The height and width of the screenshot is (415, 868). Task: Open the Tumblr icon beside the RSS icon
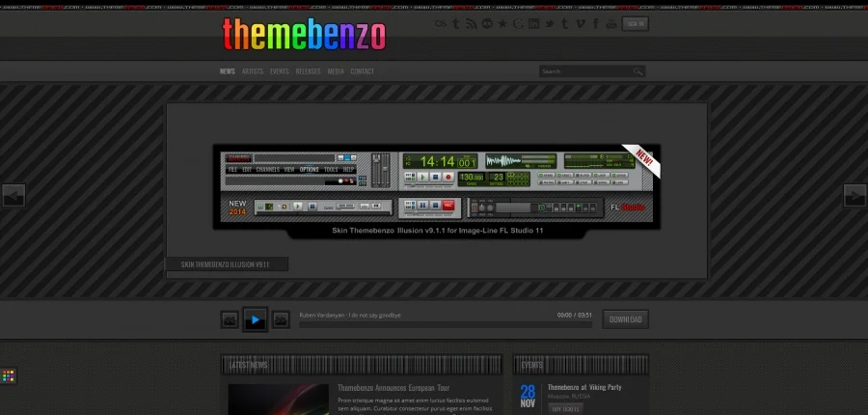tap(455, 24)
